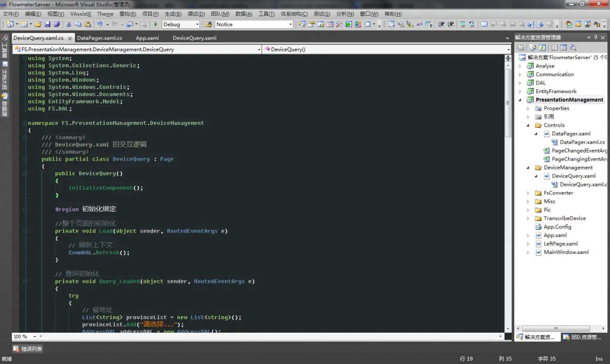Click the Paste clipboard icon

tap(88, 24)
